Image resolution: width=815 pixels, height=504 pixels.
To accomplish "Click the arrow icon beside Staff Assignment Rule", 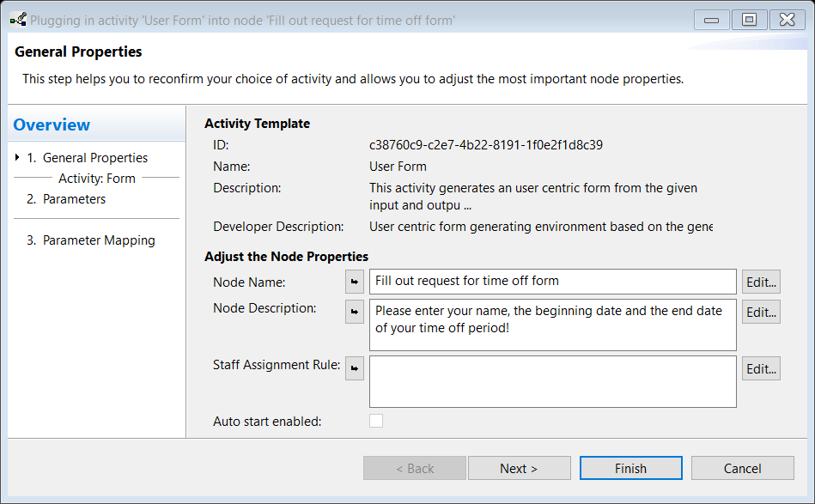I will pos(355,368).
